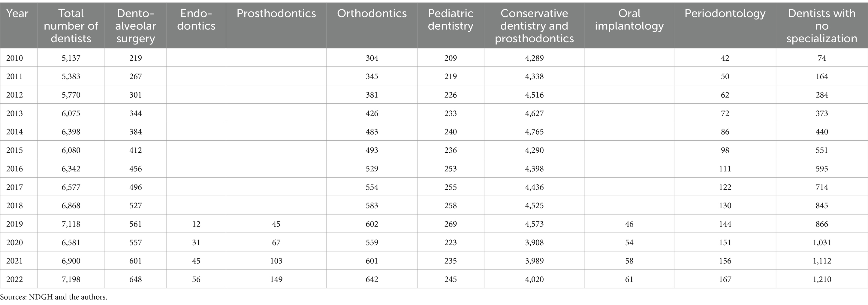
Task: Select the Total number of dentists header
Action: pos(71,26)
